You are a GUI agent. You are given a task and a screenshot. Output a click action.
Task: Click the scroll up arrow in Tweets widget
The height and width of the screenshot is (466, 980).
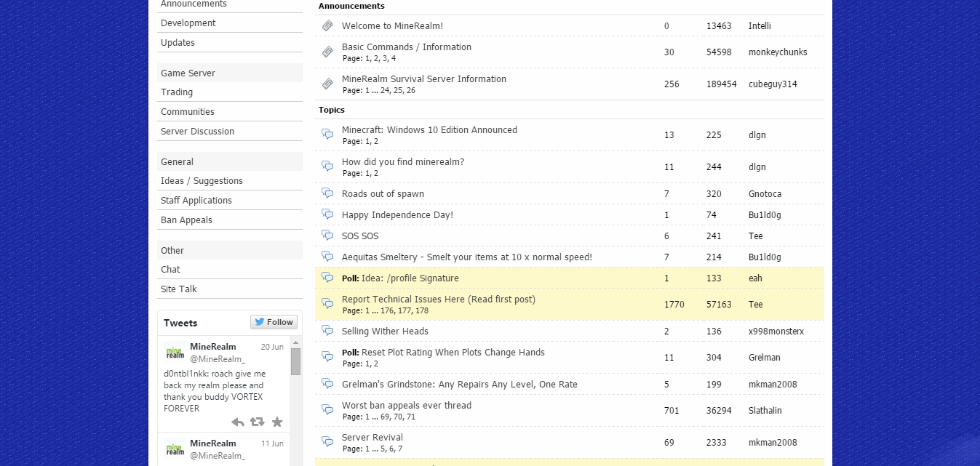click(x=296, y=342)
